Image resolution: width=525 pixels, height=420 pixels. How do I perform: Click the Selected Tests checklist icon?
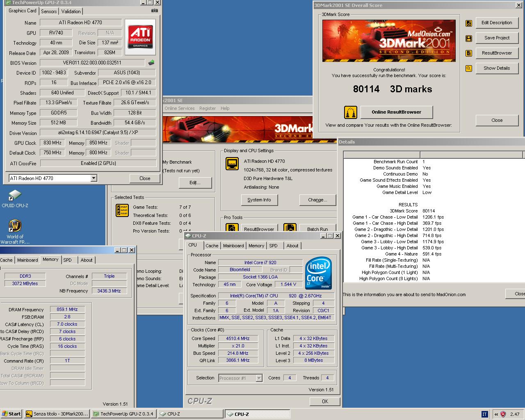pos(122,210)
